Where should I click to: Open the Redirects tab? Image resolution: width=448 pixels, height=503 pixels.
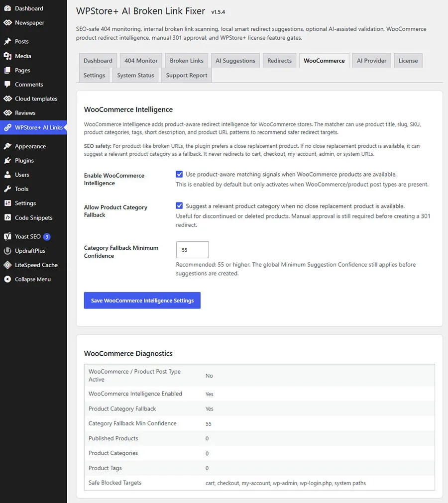(280, 61)
